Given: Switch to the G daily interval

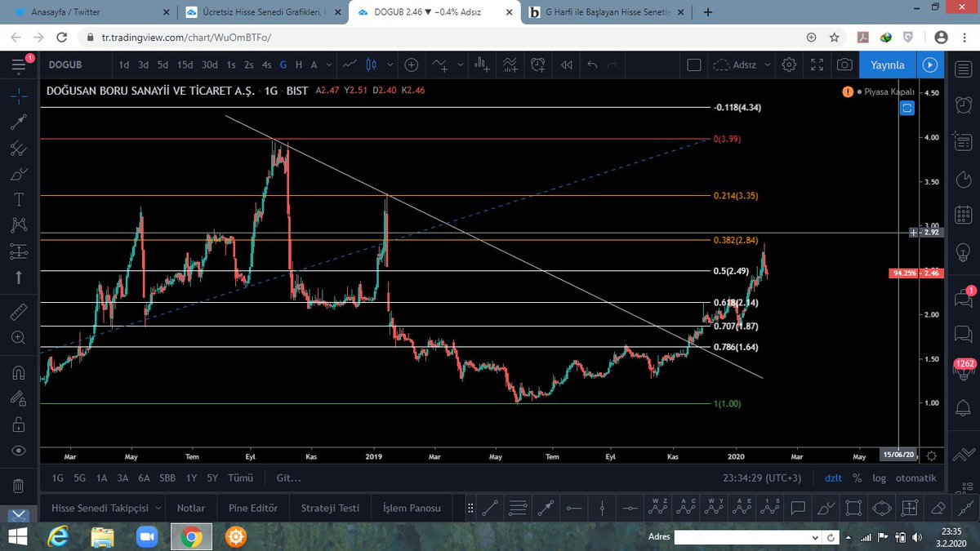Looking at the screenshot, I should click(x=283, y=64).
